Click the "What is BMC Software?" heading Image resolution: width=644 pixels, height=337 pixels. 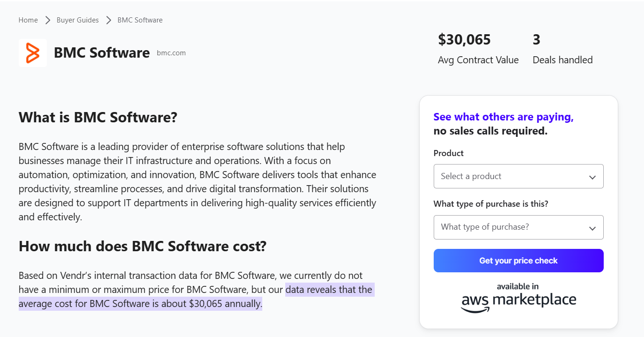click(98, 117)
